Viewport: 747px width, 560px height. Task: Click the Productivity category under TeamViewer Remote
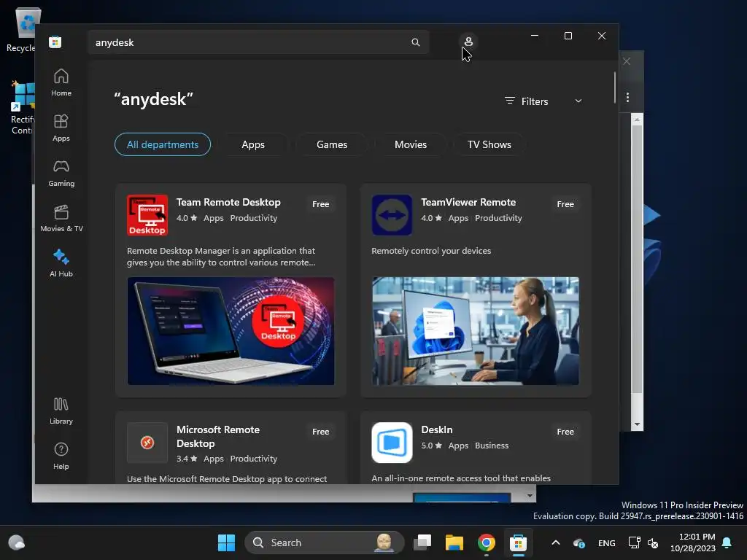click(x=498, y=217)
